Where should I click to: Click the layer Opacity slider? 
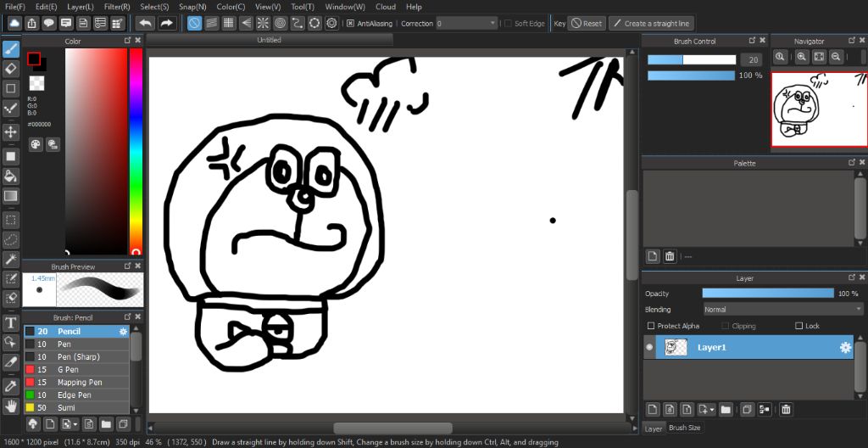pos(768,294)
